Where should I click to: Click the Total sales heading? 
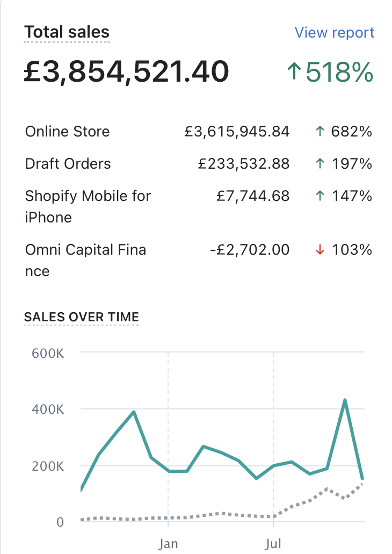tap(67, 32)
